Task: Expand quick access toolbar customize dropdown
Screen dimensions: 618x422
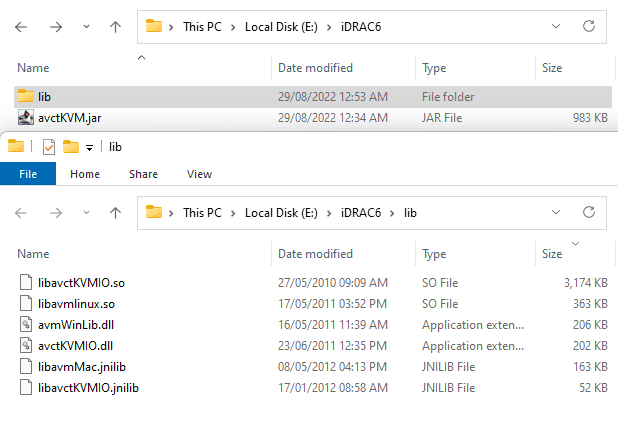Action: pos(89,148)
